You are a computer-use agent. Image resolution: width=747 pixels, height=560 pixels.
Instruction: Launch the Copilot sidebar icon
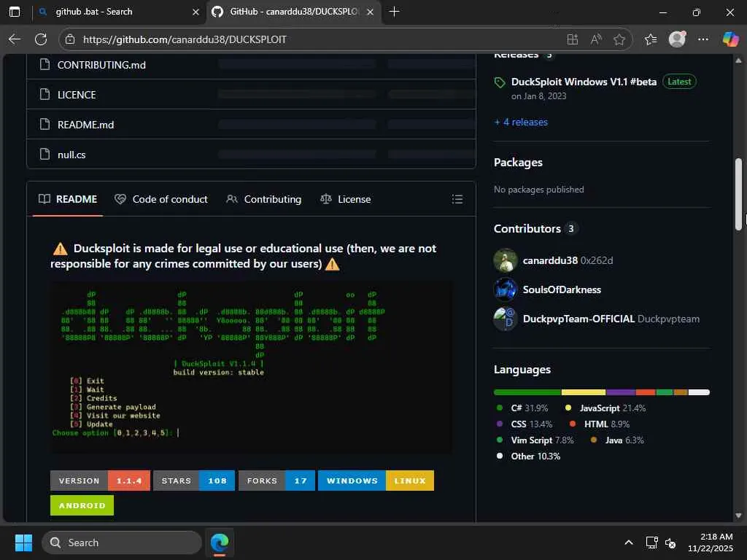tap(730, 39)
